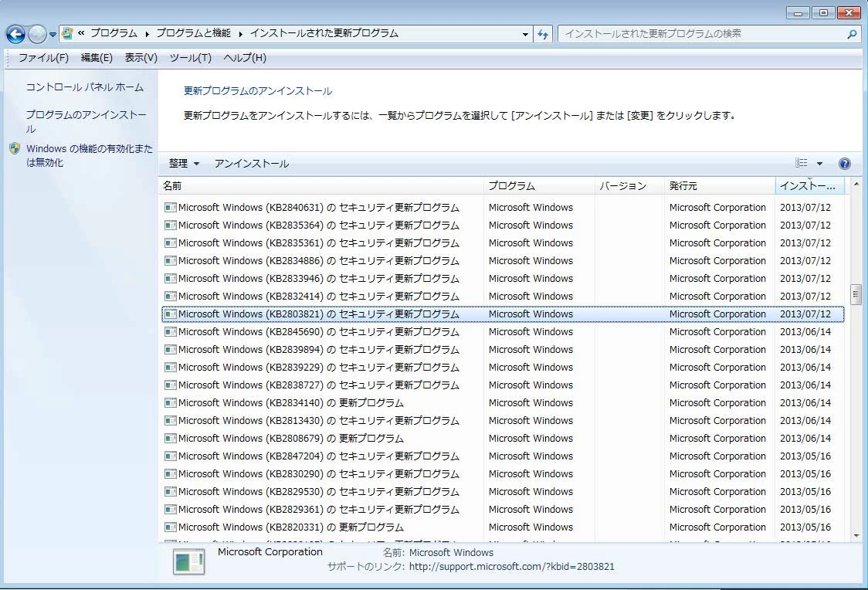Open the 整理 dropdown in the toolbar
This screenshot has height=590, width=868.
click(184, 163)
